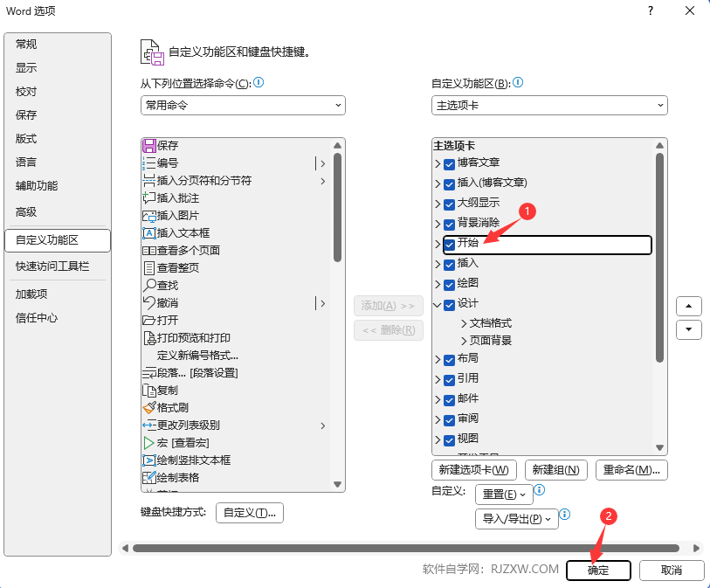Toggle the 设计 tab checkbox
This screenshot has height=588, width=710.
point(449,305)
